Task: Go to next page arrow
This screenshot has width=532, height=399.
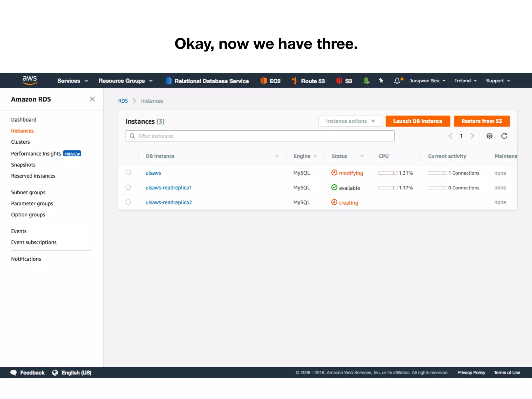Action: [473, 136]
